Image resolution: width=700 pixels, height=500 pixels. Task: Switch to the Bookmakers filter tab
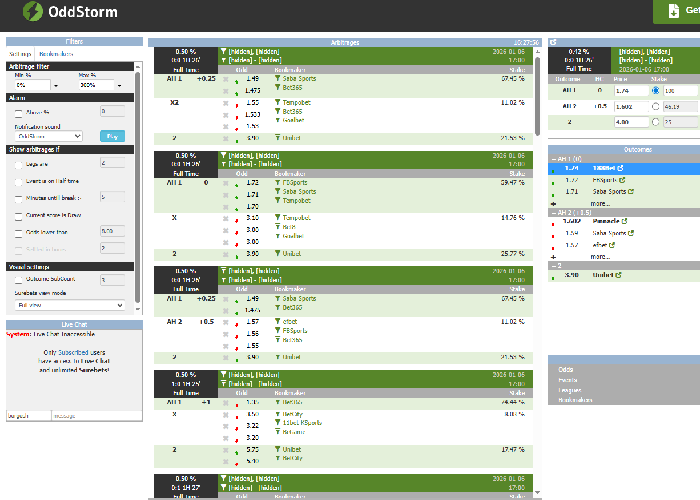point(56,54)
